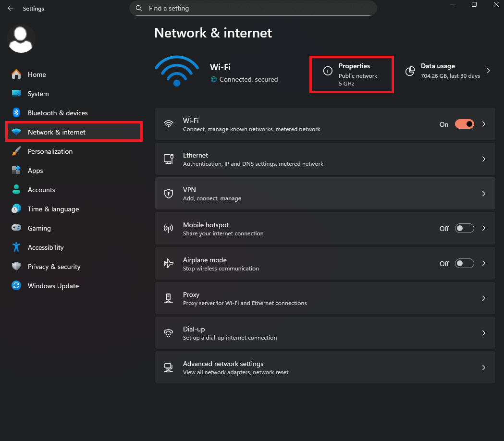504x441 pixels.
Task: Open the Accounts settings category
Action: pyautogui.click(x=41, y=190)
